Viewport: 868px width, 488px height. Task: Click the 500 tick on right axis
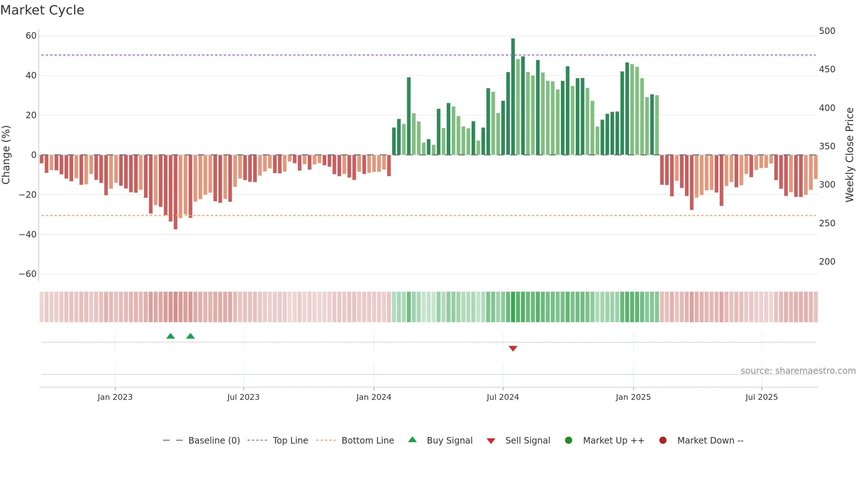coord(827,31)
